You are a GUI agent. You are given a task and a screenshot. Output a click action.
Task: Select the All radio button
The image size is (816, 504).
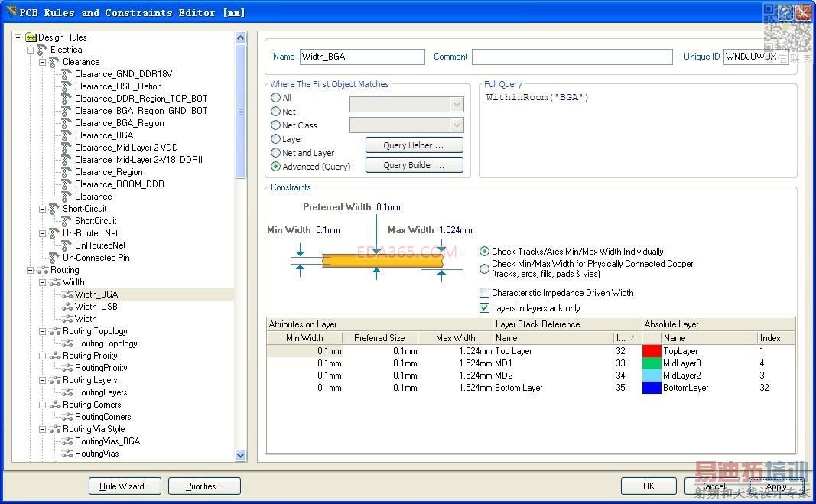[276, 97]
